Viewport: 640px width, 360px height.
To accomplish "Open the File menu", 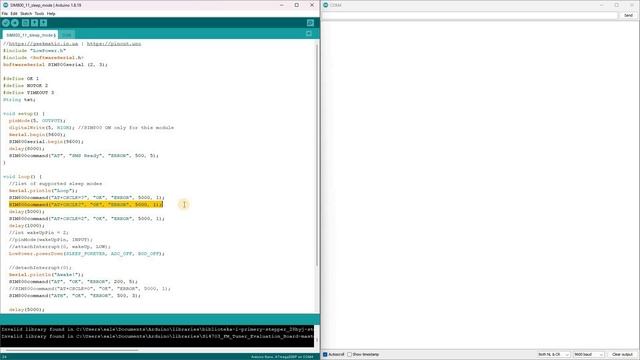I will pyautogui.click(x=4, y=13).
